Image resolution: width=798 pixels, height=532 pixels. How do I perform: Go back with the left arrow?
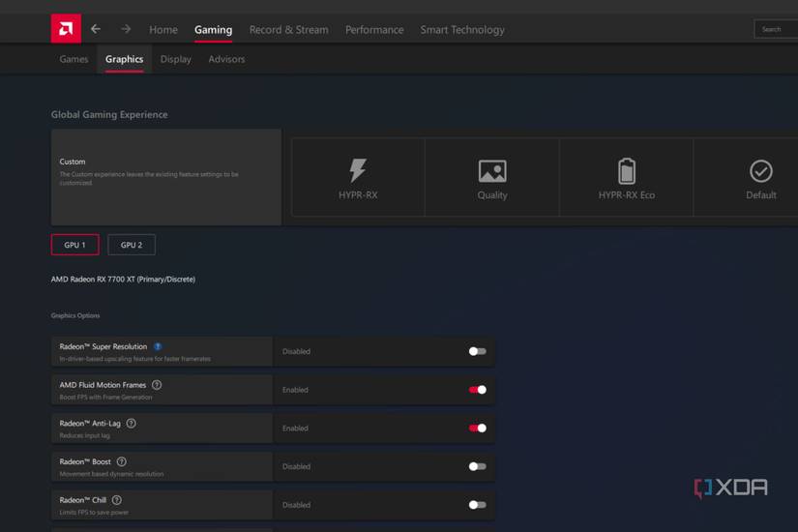[x=96, y=29]
